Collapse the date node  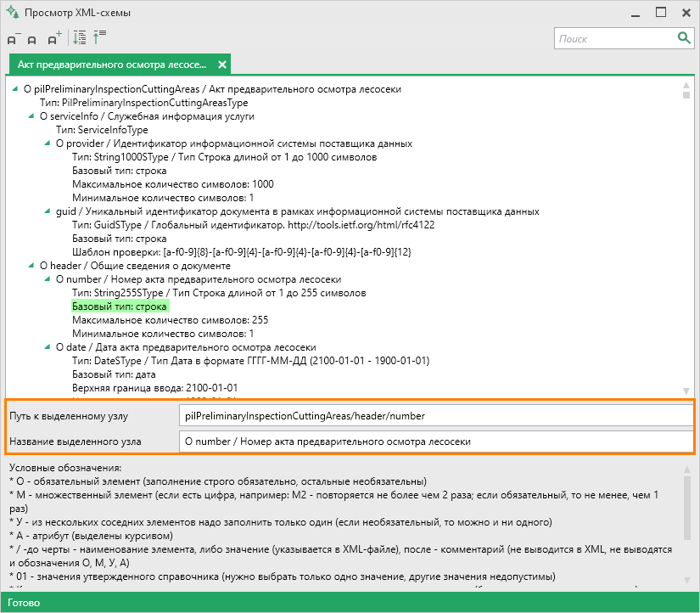coord(47,346)
